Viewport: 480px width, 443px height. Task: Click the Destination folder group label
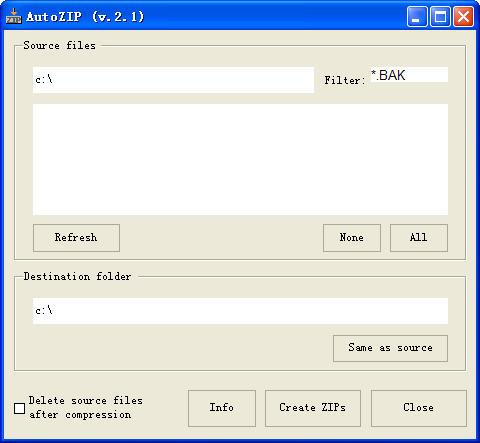pyautogui.click(x=77, y=276)
